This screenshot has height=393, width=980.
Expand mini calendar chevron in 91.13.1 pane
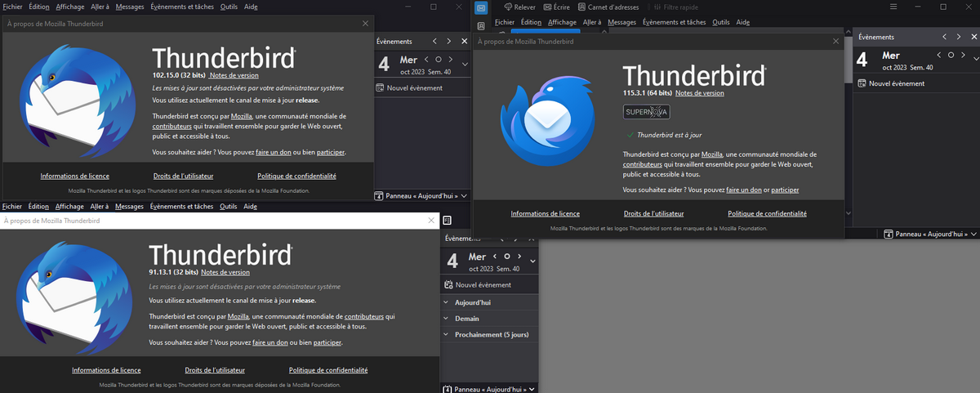click(x=532, y=261)
